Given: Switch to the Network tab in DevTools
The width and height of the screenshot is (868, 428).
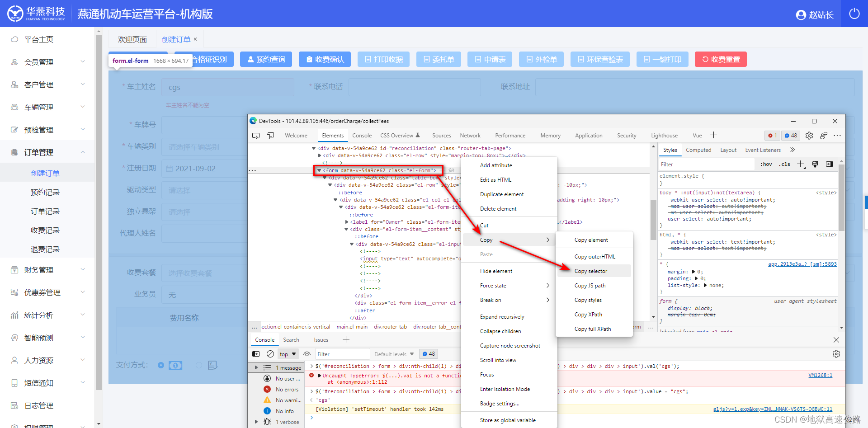Looking at the screenshot, I should point(470,136).
